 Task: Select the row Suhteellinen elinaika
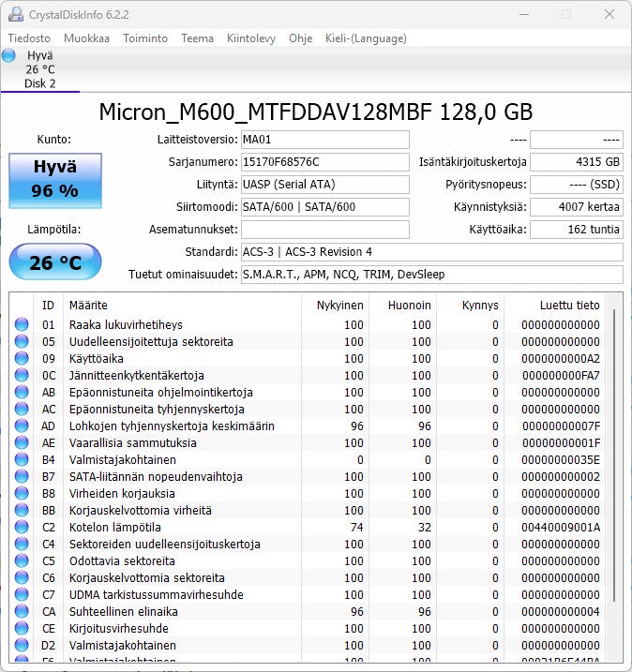(308, 612)
